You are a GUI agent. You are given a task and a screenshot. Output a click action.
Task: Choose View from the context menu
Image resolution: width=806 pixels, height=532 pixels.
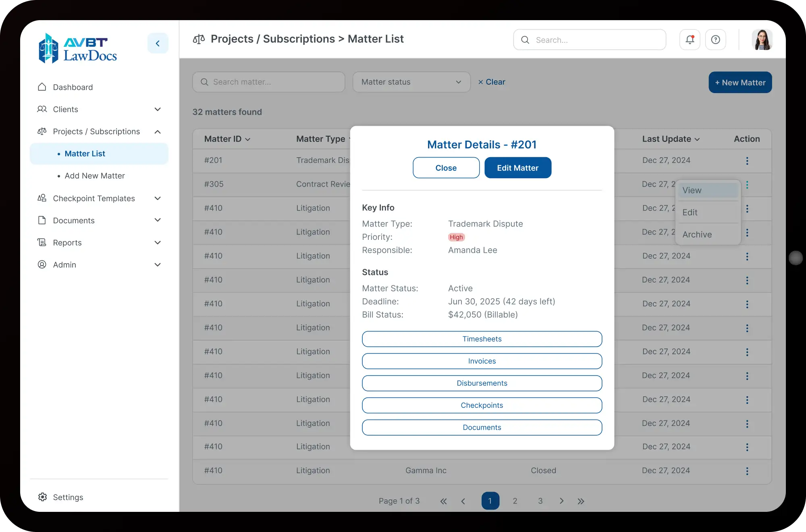pyautogui.click(x=708, y=190)
